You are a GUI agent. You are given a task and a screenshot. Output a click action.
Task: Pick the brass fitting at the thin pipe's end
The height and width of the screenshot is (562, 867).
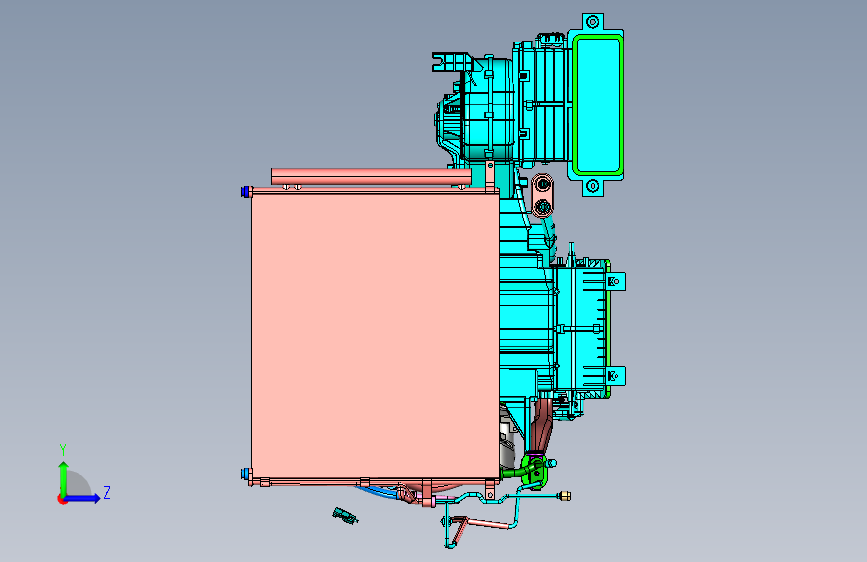[x=565, y=496]
